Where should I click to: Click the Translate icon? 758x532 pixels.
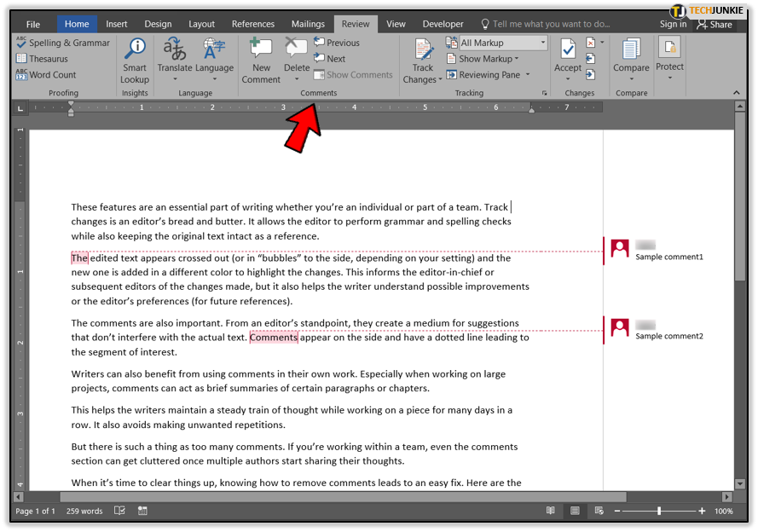coord(175,49)
